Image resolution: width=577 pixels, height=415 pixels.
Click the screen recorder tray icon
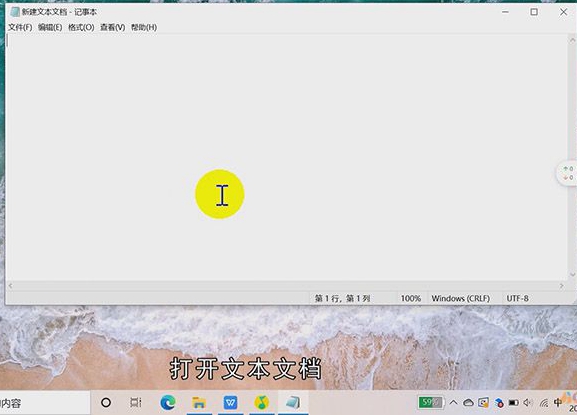pyautogui.click(x=484, y=402)
